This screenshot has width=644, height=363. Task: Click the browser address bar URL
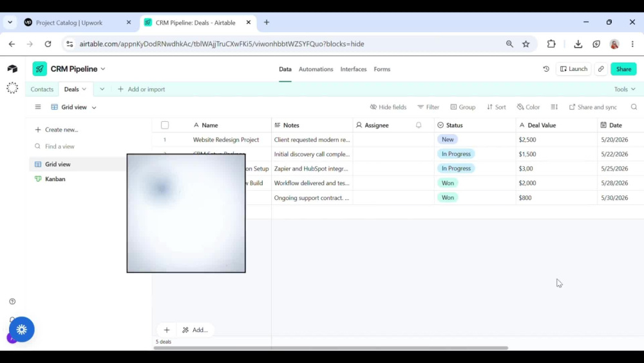click(222, 44)
